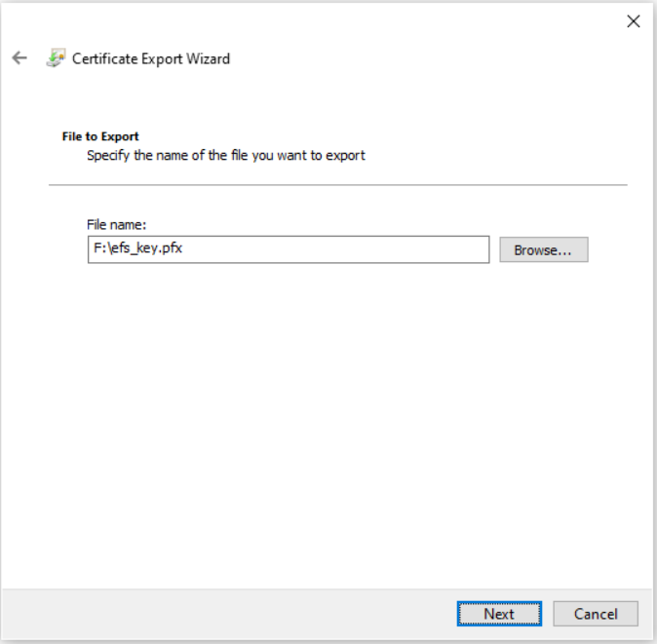Click the "File to Export" heading
This screenshot has width=657, height=644.
coord(100,136)
